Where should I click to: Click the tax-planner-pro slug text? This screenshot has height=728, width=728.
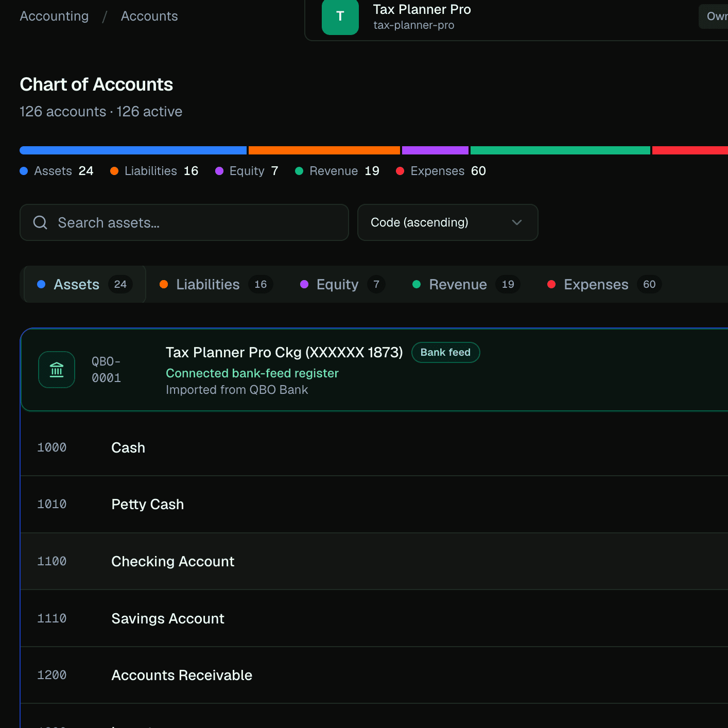[414, 25]
